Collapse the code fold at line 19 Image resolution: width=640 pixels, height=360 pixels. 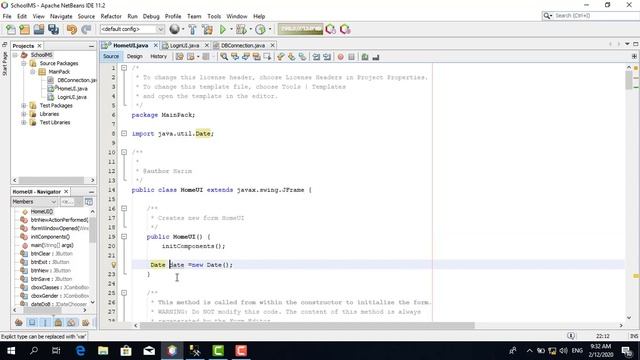coord(124,237)
